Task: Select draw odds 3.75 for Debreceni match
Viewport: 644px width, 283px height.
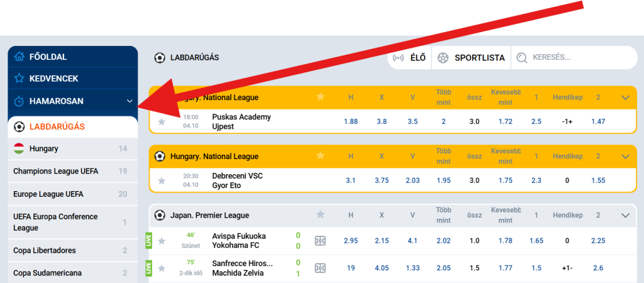Action: (x=382, y=180)
